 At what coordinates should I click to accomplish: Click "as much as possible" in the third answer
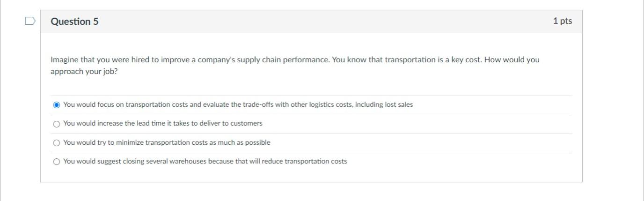click(238, 142)
